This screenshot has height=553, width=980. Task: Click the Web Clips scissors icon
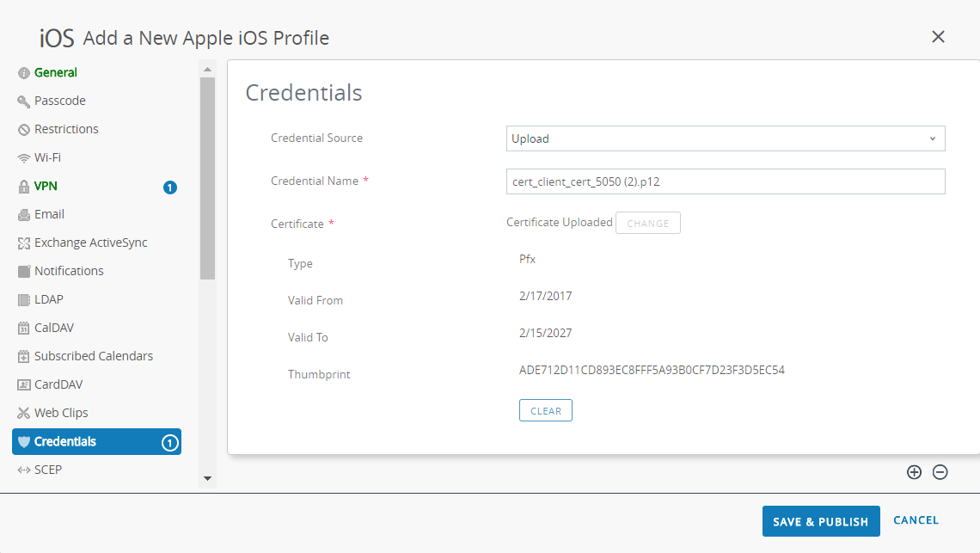click(24, 414)
